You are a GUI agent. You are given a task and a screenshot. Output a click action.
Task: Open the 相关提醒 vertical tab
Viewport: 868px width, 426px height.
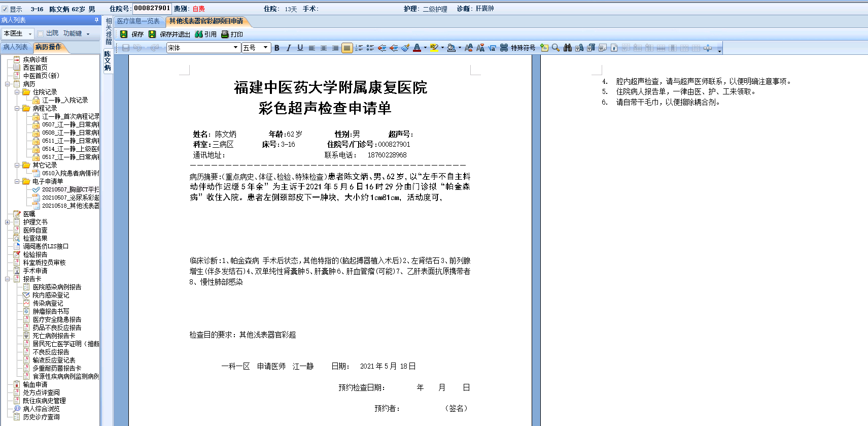pos(109,31)
